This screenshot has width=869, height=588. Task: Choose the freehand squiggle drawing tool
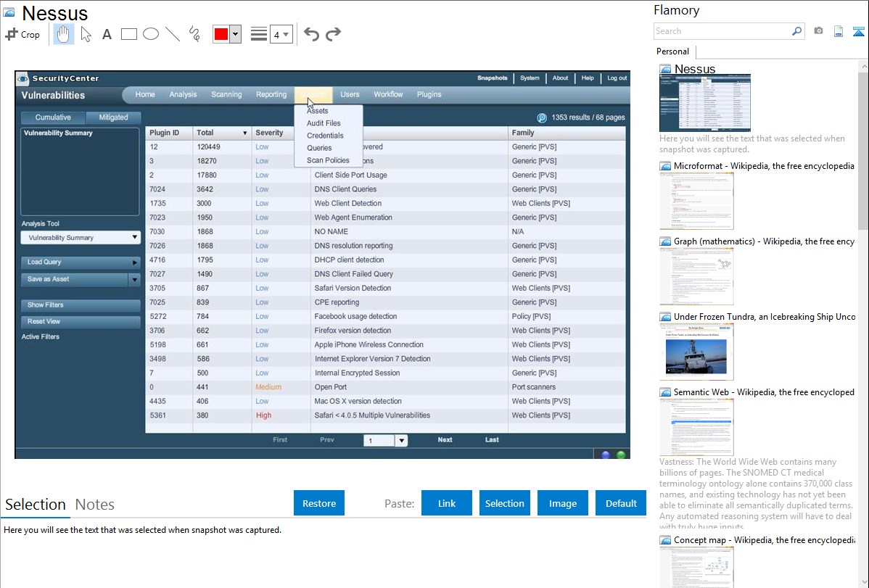pos(194,34)
